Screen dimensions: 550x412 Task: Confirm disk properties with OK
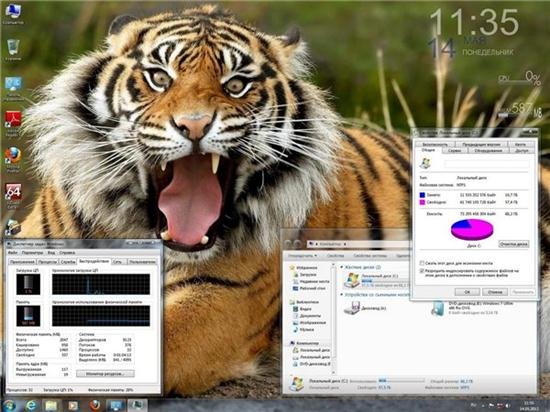[467, 291]
